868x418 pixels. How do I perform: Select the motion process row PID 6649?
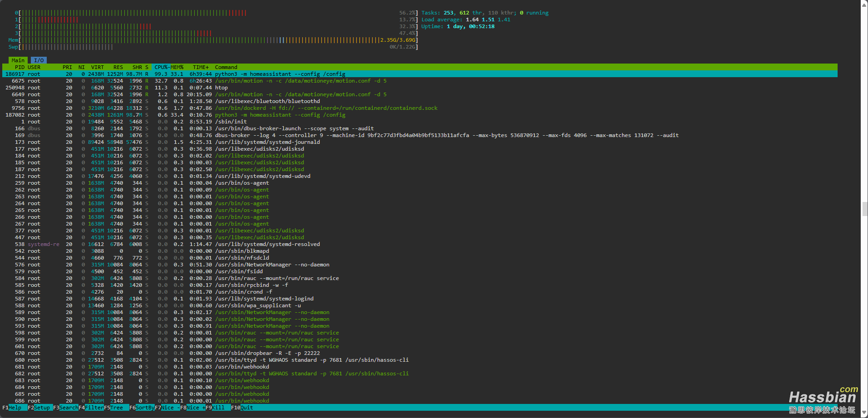(x=420, y=94)
